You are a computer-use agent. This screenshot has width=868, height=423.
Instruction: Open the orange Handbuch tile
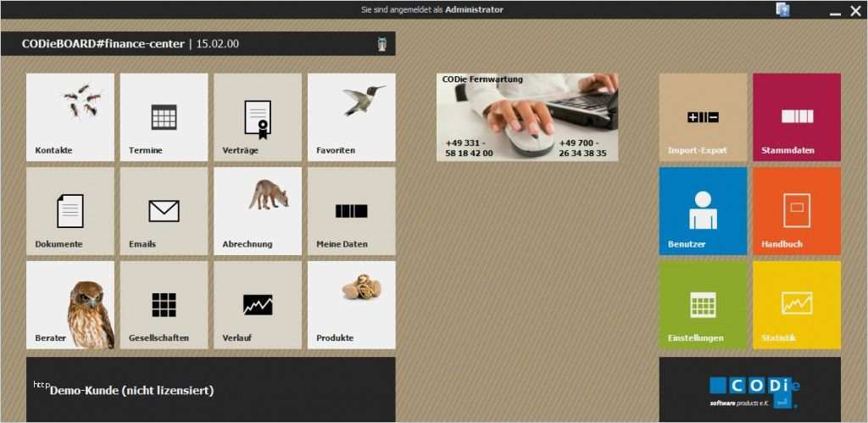[x=797, y=211]
